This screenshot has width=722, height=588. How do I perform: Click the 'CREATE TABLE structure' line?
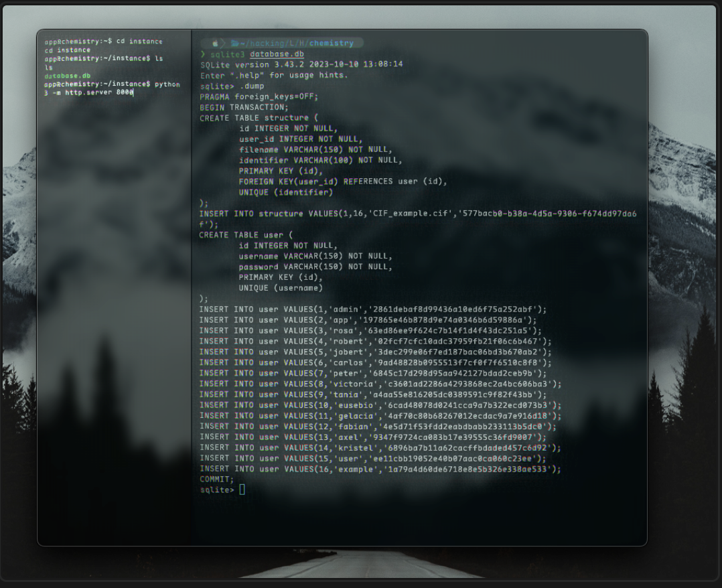259,118
